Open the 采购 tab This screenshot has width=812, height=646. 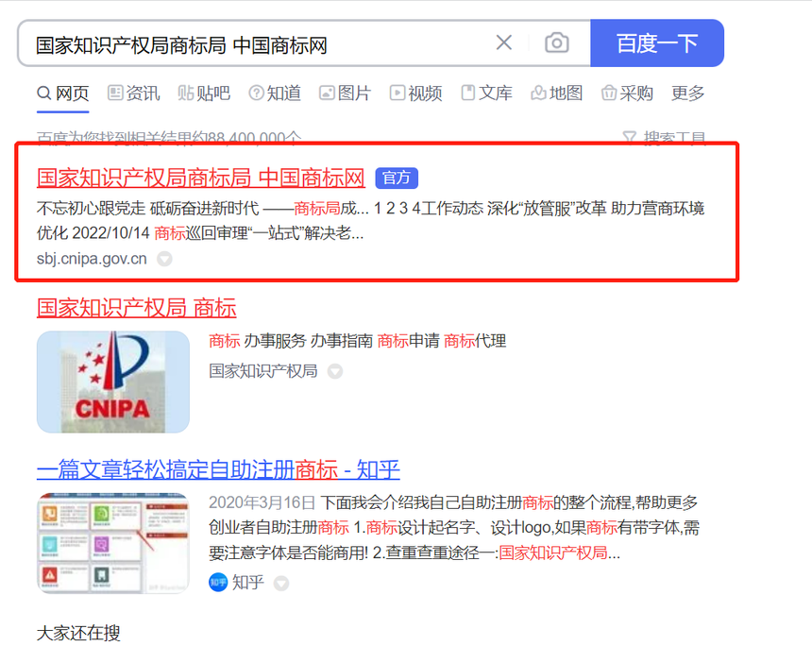[x=627, y=93]
